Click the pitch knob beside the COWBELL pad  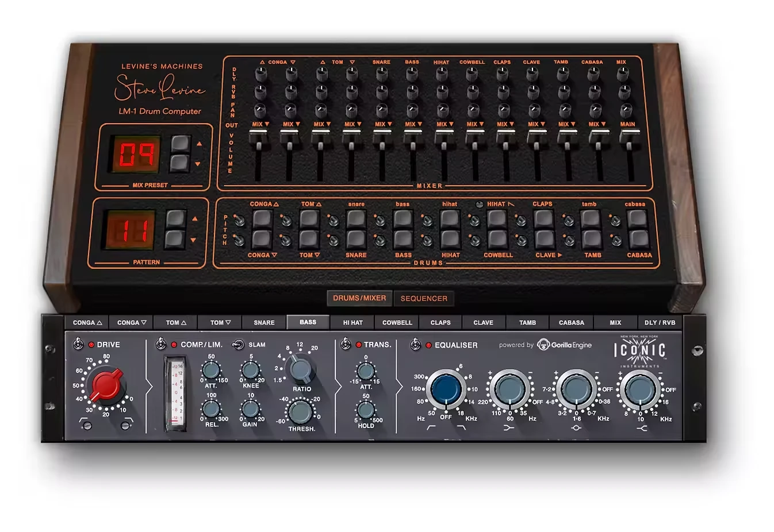(x=475, y=241)
